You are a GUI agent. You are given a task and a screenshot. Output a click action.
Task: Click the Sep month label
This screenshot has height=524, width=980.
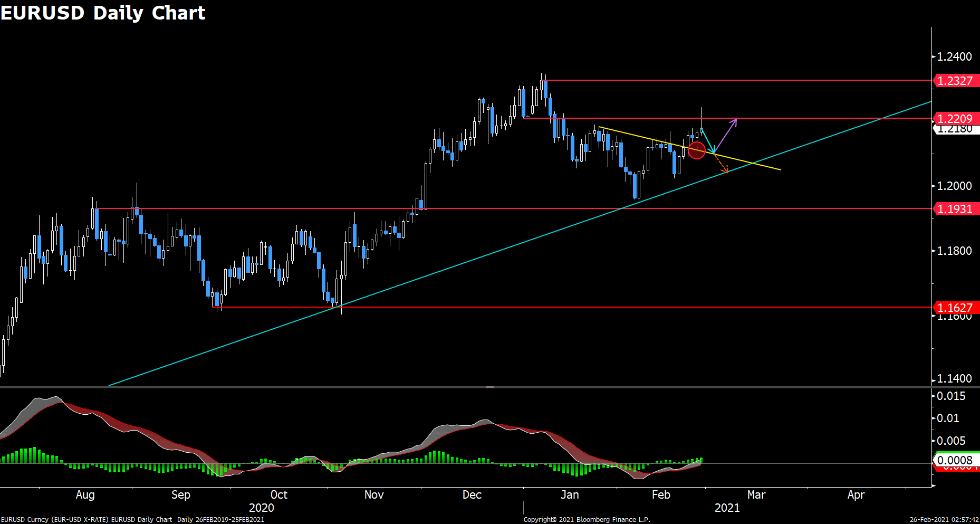pyautogui.click(x=181, y=495)
